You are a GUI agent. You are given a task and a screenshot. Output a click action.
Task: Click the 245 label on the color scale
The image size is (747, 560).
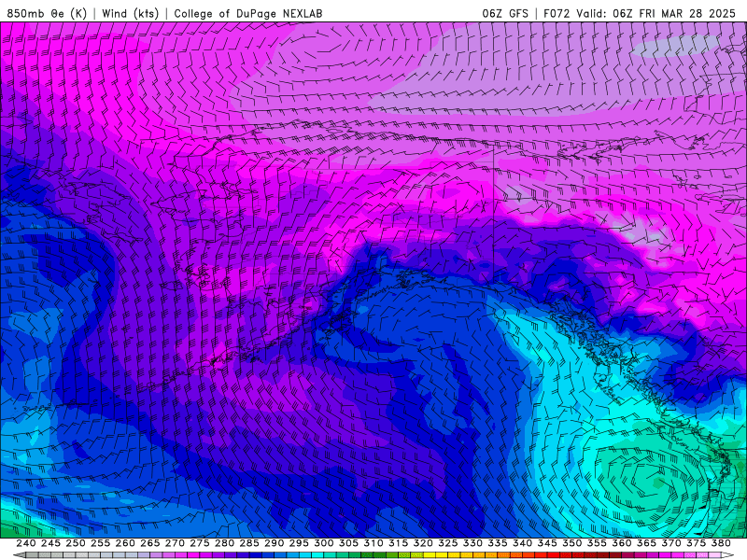(x=50, y=543)
